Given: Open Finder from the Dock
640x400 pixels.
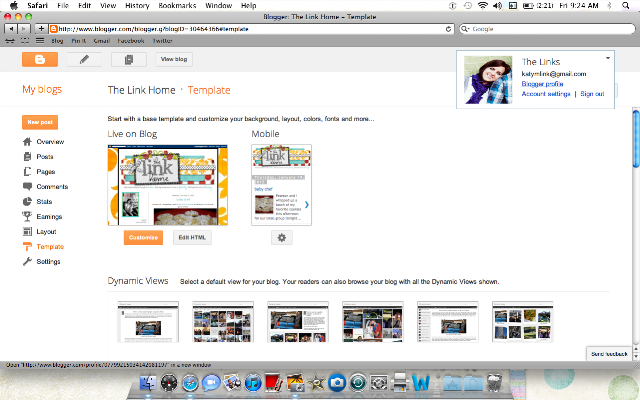Looking at the screenshot, I should point(148,383).
